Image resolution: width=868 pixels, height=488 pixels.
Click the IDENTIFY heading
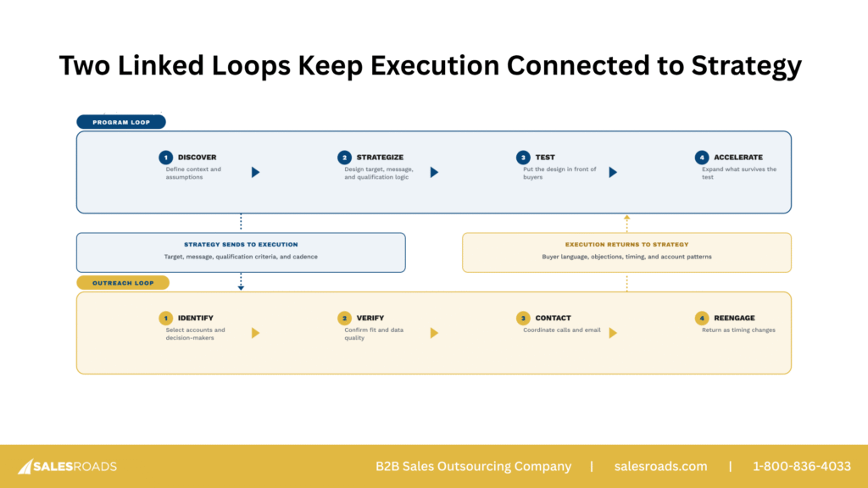[196, 319]
